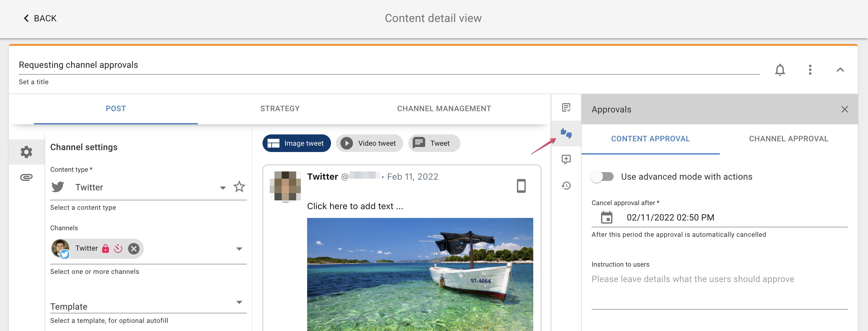Screen dimensions: 868x331
Task: Open the Template dropdown
Action: point(239,302)
